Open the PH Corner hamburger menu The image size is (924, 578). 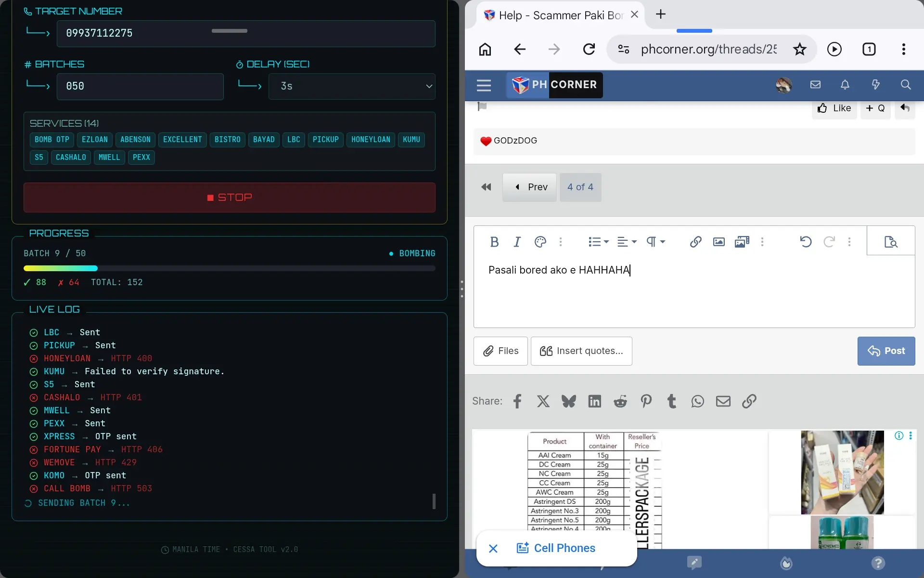484,85
